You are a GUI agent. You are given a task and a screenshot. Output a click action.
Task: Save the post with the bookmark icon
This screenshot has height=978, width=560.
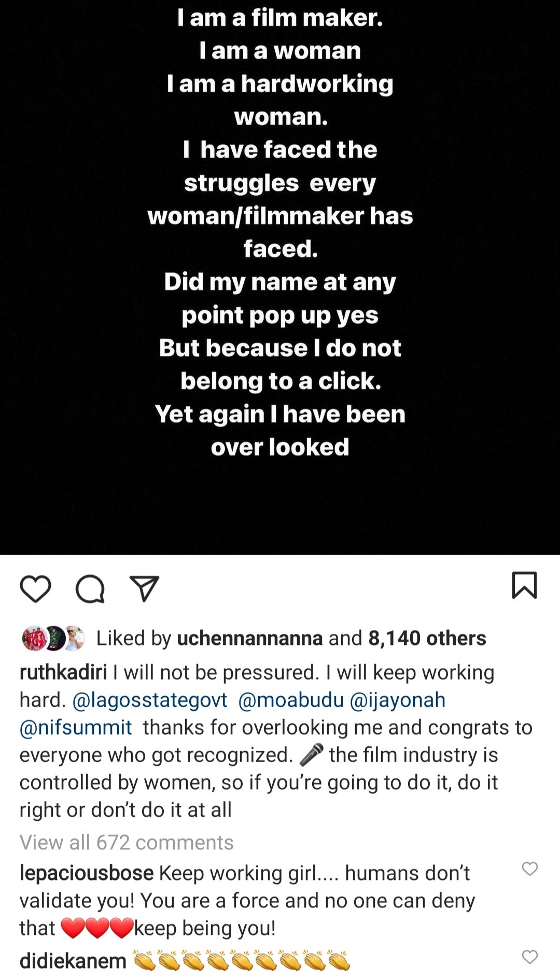point(524,586)
